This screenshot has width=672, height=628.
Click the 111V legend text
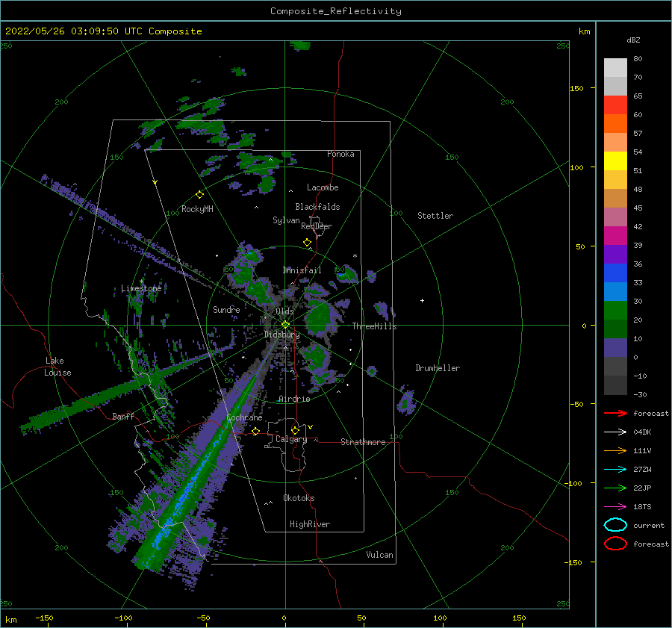tap(642, 450)
